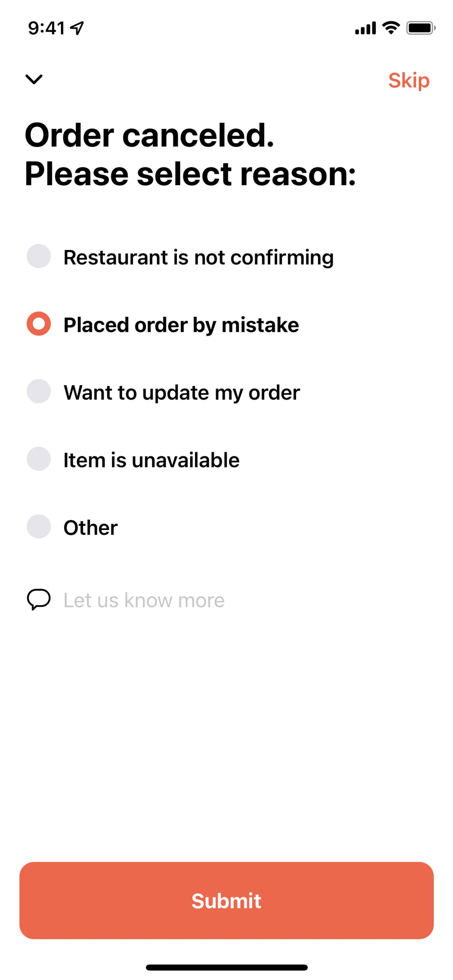The width and height of the screenshot is (453, 980).
Task: Click the speech bubble comment icon
Action: coord(38,599)
